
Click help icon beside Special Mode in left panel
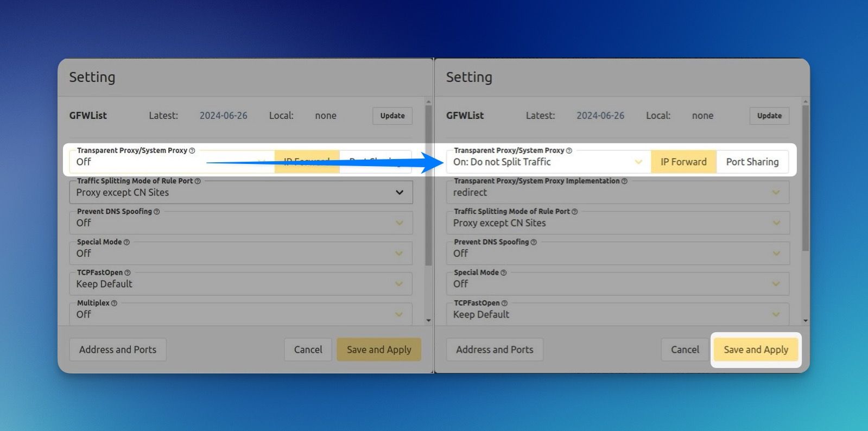pyautogui.click(x=126, y=242)
